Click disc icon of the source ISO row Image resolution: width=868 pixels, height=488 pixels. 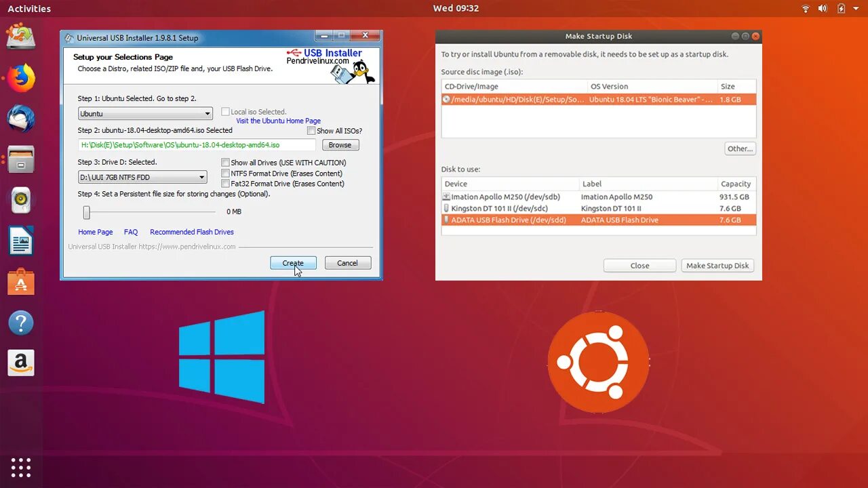(x=446, y=99)
